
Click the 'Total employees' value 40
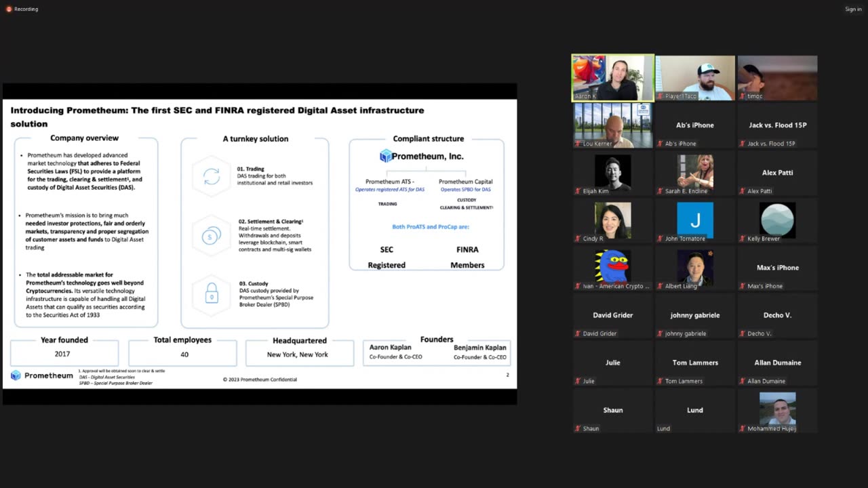[x=184, y=354]
